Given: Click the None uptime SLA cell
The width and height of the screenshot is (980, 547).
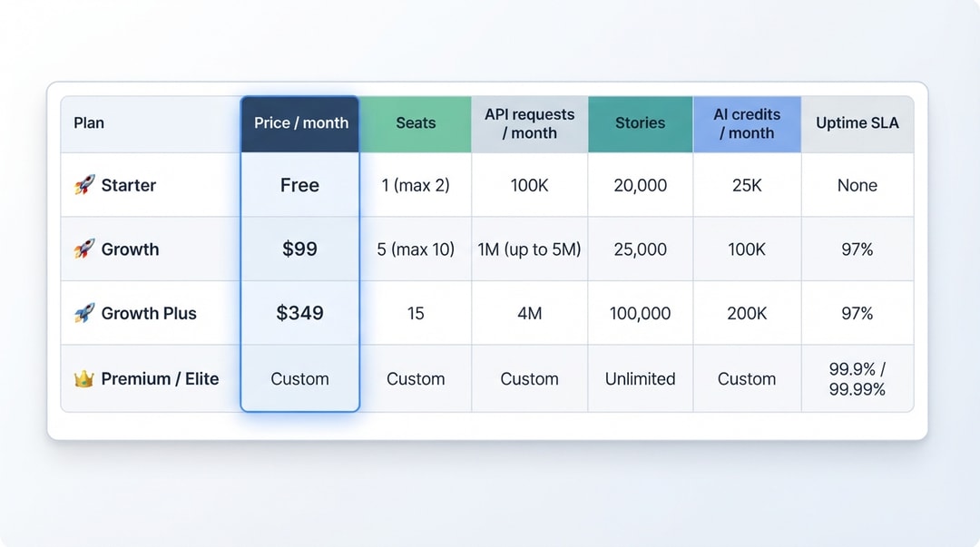Looking at the screenshot, I should point(857,185).
